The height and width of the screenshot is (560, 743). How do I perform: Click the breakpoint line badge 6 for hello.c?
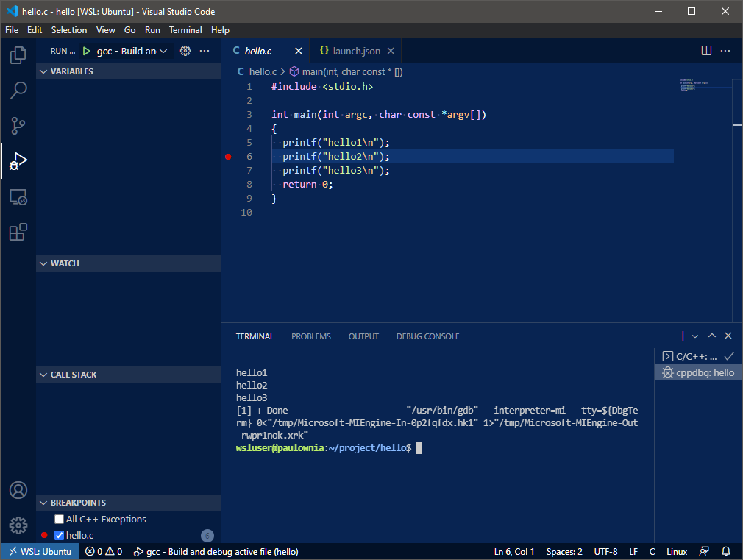tap(207, 535)
